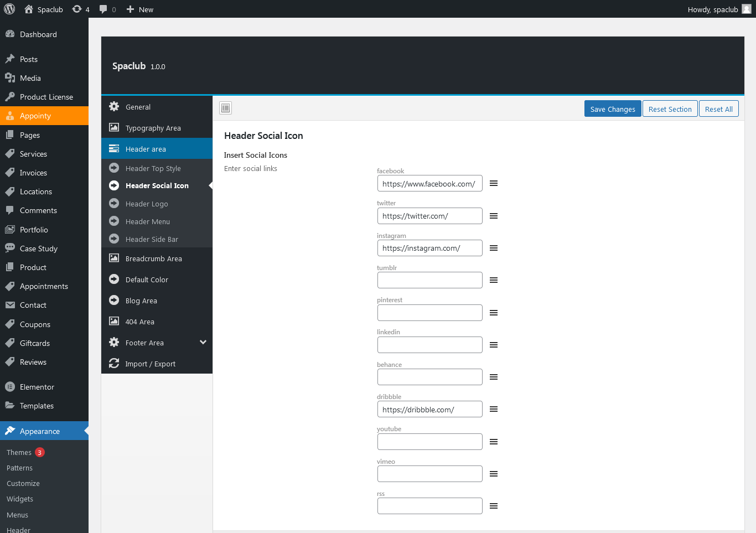Image resolution: width=756 pixels, height=533 pixels.
Task: Click the expand all options icon
Action: click(x=225, y=108)
